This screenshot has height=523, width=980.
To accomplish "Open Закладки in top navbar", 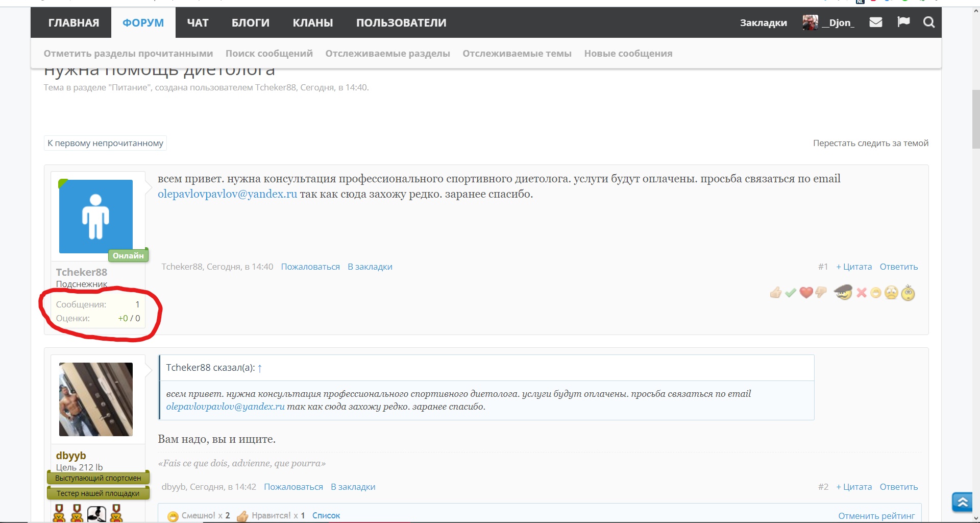I will tap(764, 22).
